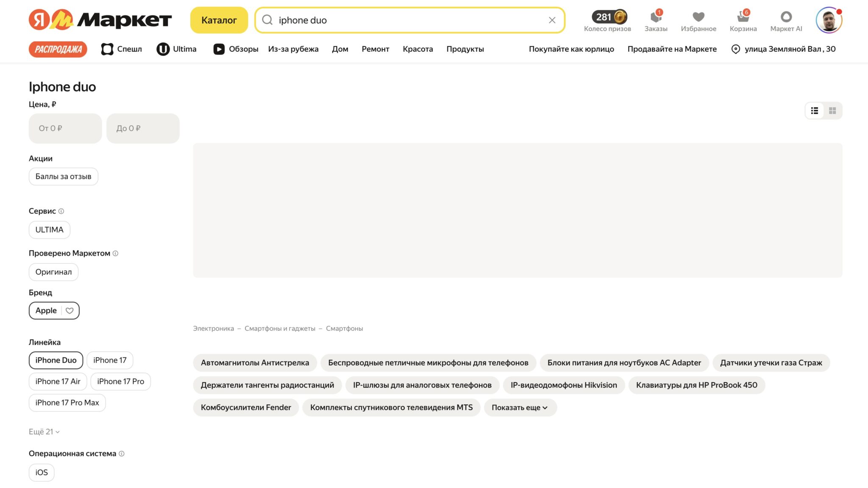Open Из-за рубежа category
This screenshot has width=868, height=488.
click(x=293, y=49)
